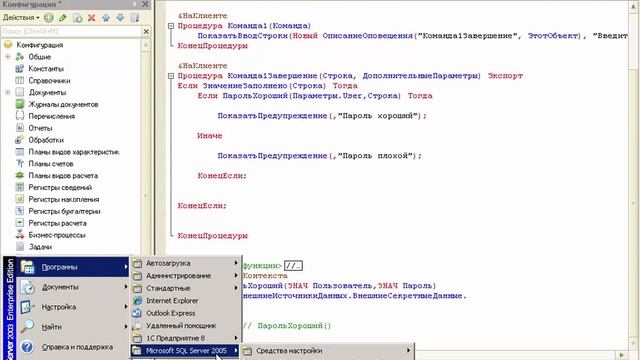Open Найти in the Start menu
Screen dimensions: 640x360
tap(73, 327)
